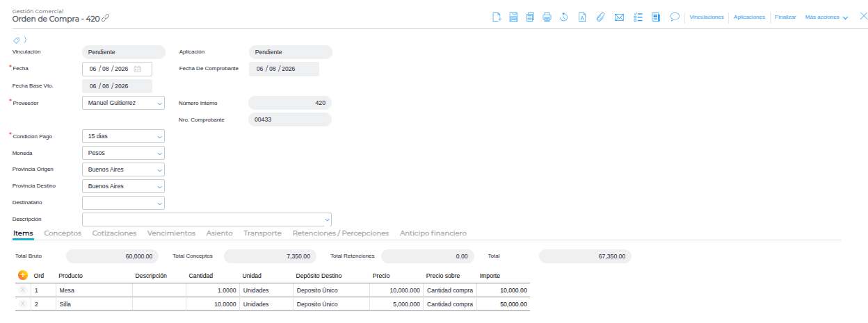Click the chevron next to the tag icon
The width and height of the screenshot is (868, 323).
[25, 40]
